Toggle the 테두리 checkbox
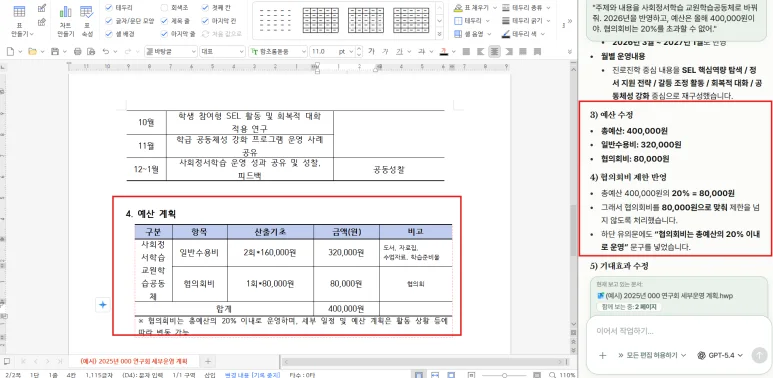The width and height of the screenshot is (773, 378). (109, 8)
